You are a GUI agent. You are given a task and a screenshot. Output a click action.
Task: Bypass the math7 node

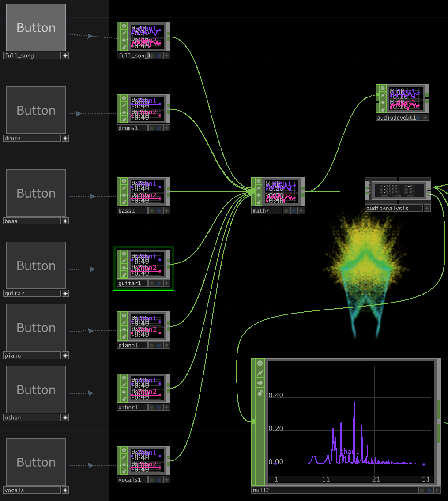point(258,189)
